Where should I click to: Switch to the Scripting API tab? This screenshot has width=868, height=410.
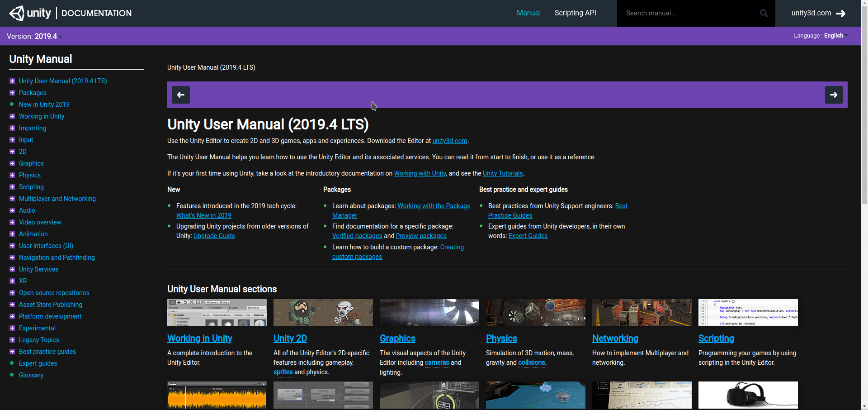[575, 13]
